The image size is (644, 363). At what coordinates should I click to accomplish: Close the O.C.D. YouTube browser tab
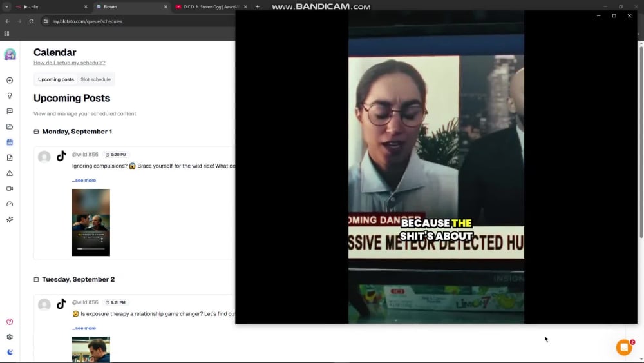(x=245, y=6)
